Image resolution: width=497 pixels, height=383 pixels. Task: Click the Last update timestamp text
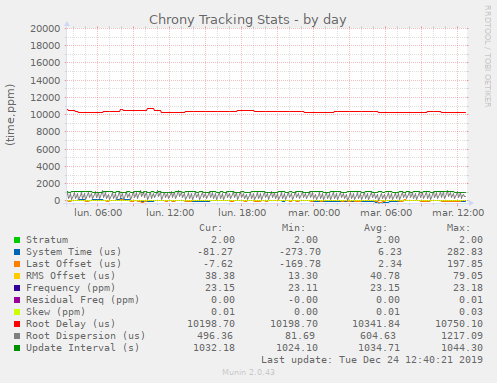372,360
